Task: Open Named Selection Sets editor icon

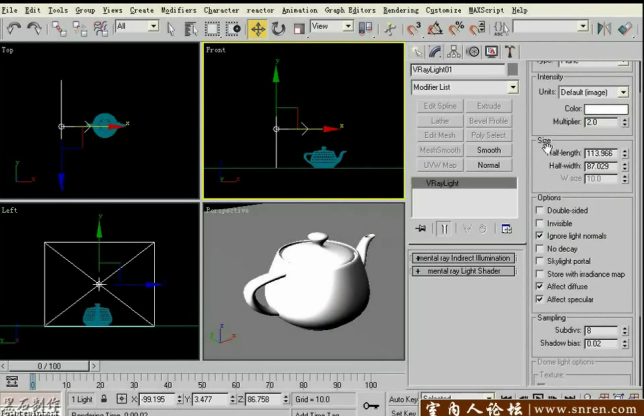Action: click(501, 29)
